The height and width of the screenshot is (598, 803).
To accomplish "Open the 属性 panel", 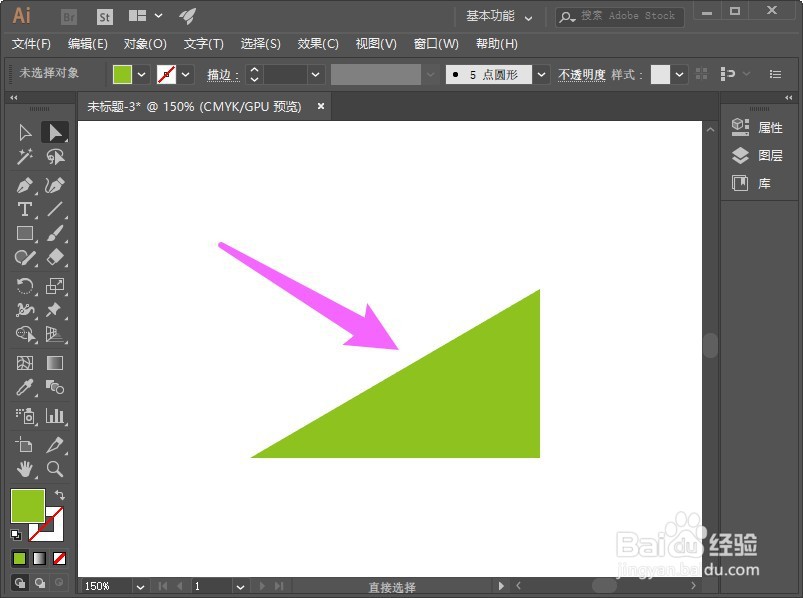I will tap(757, 127).
